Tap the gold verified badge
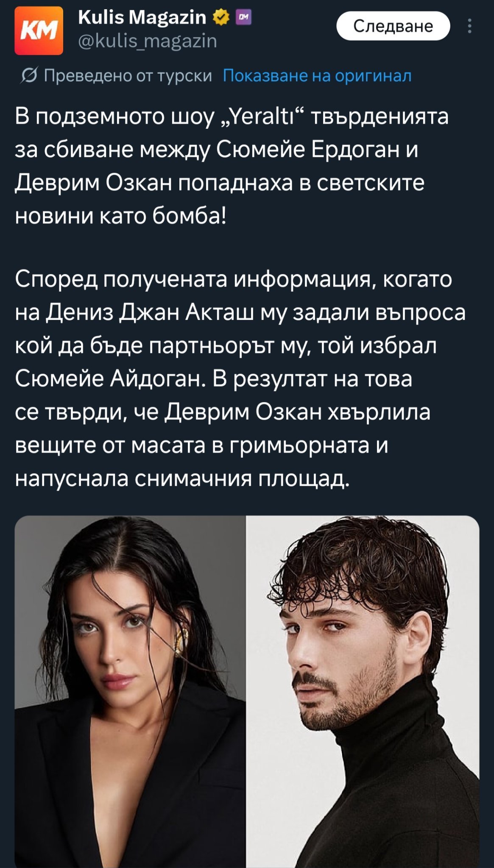Viewport: 494px width, 868px height. (220, 17)
